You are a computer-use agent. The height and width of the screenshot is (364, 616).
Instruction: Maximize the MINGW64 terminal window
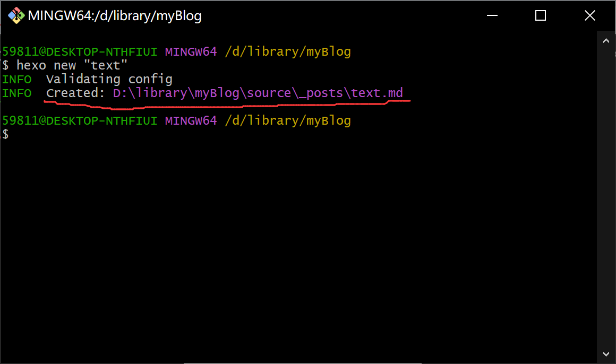541,16
